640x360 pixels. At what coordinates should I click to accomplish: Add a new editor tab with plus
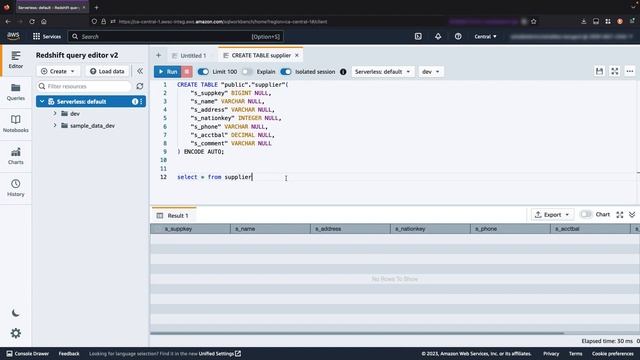158,56
